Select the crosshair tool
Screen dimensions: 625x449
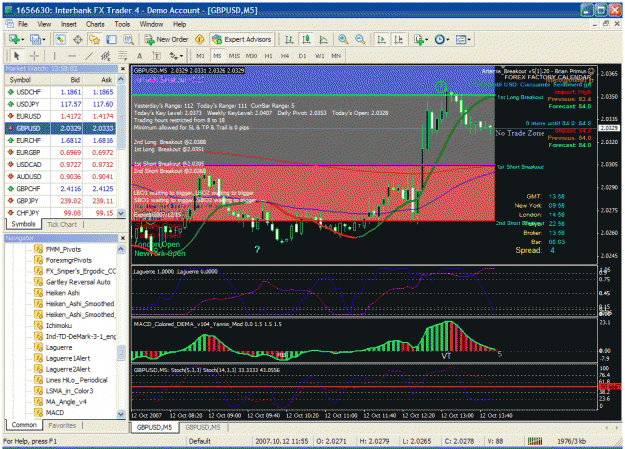pyautogui.click(x=34, y=56)
